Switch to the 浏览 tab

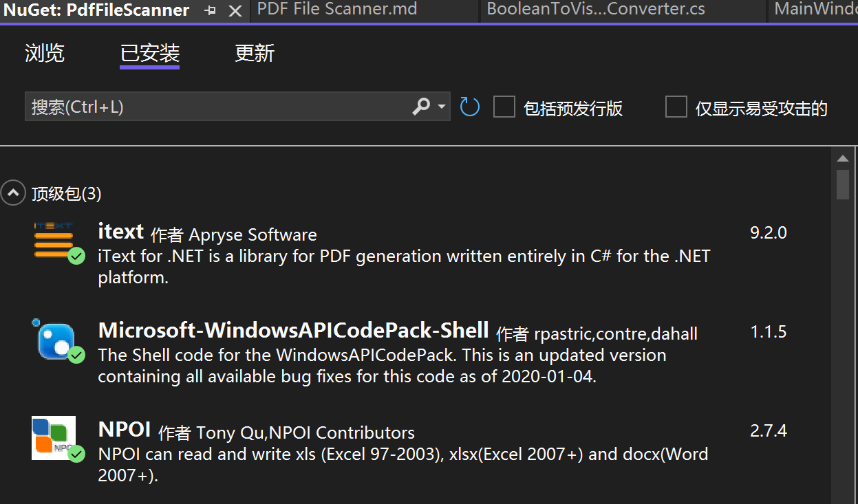[45, 53]
